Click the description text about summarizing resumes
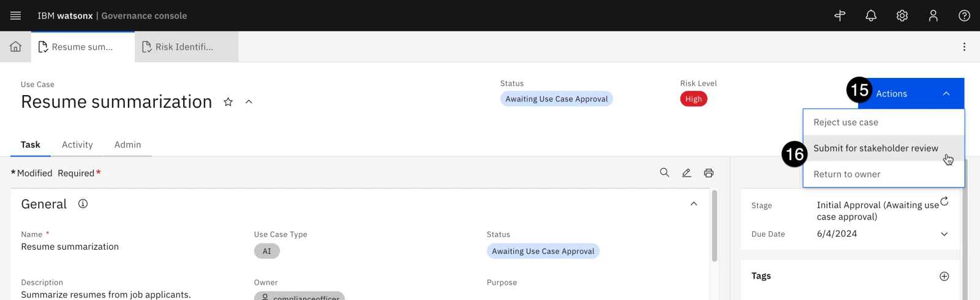The height and width of the screenshot is (300, 980). [x=106, y=294]
